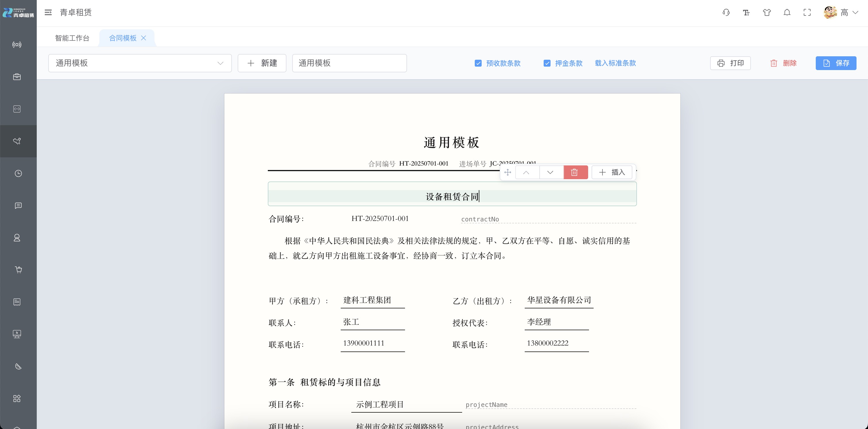Viewport: 868px width, 429px height.
Task: Open the list document sidebar icon
Action: coord(17,302)
